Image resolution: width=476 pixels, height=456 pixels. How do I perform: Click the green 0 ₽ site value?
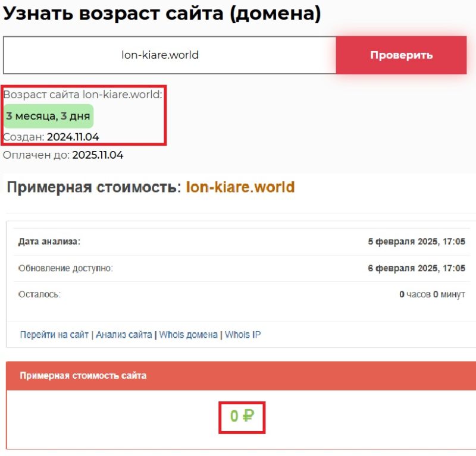click(x=242, y=416)
